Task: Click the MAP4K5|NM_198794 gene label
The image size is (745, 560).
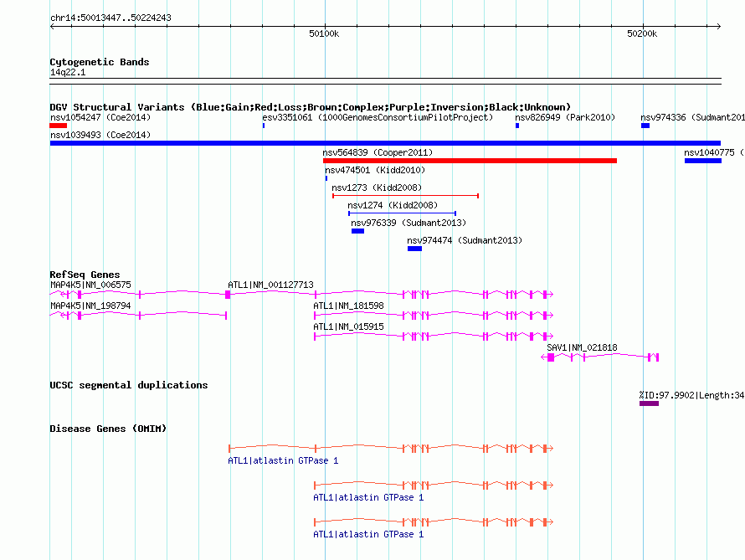Action: [90, 306]
